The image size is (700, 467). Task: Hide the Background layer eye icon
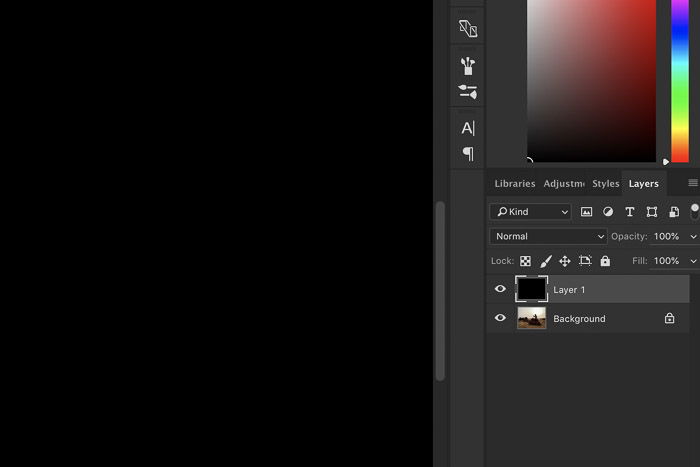500,318
